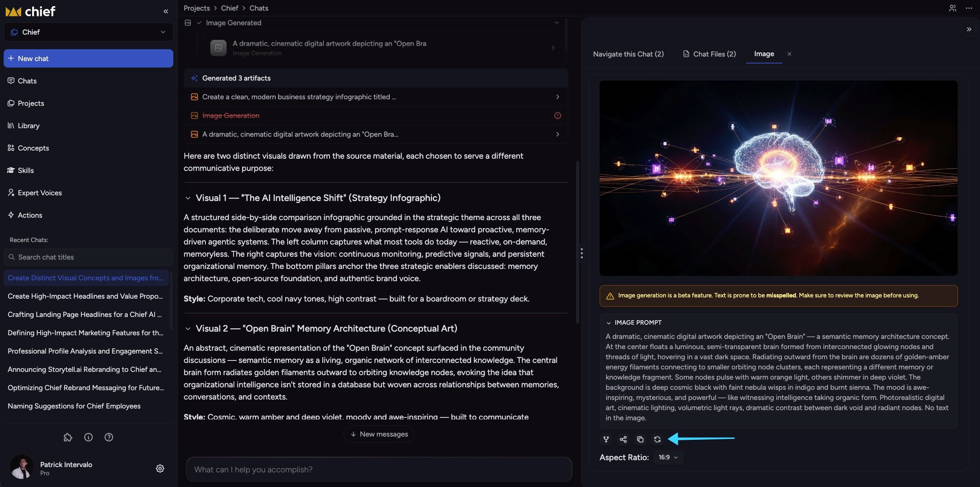Click the copy image prompt icon
Screen dimensions: 980x487
click(x=640, y=439)
